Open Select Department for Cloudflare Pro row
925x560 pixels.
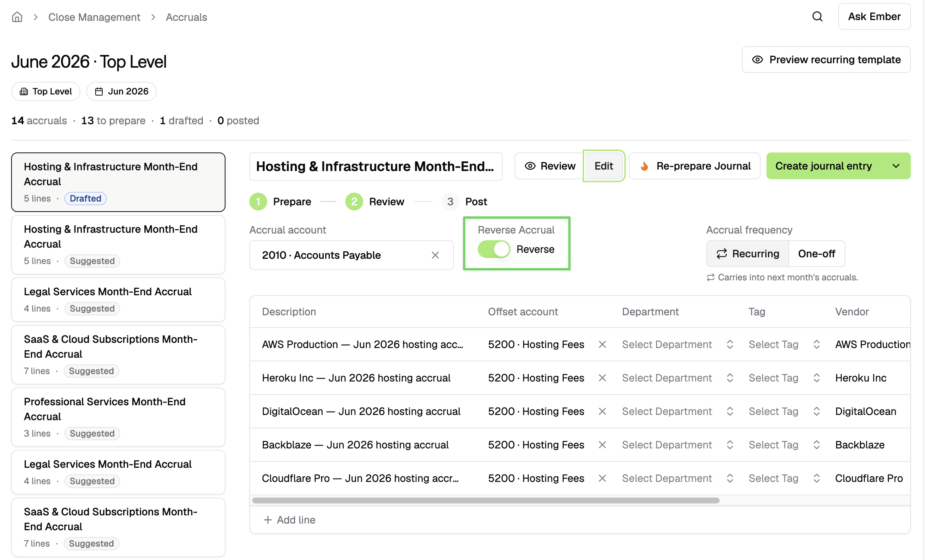678,478
